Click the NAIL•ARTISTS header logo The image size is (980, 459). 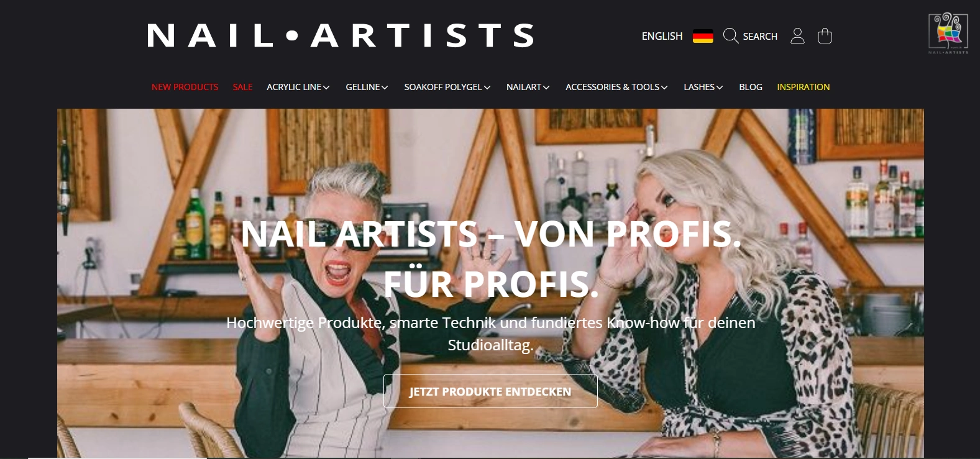[x=341, y=35]
